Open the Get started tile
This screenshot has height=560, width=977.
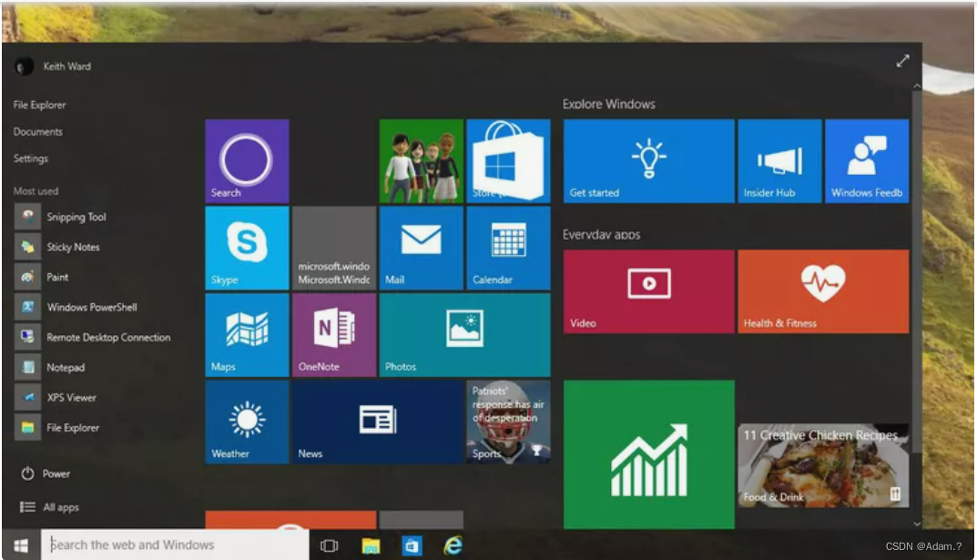[x=648, y=160]
